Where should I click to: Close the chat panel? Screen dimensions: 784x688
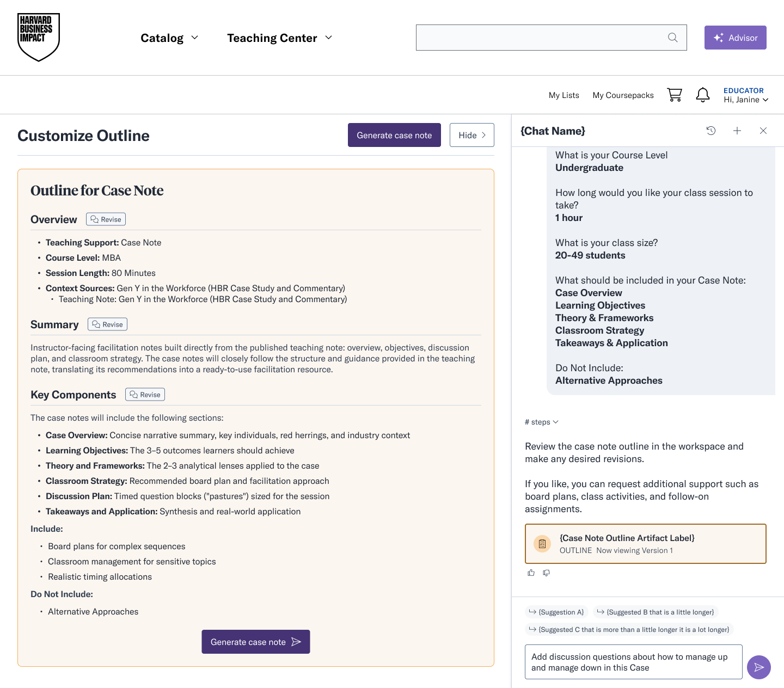tap(763, 131)
